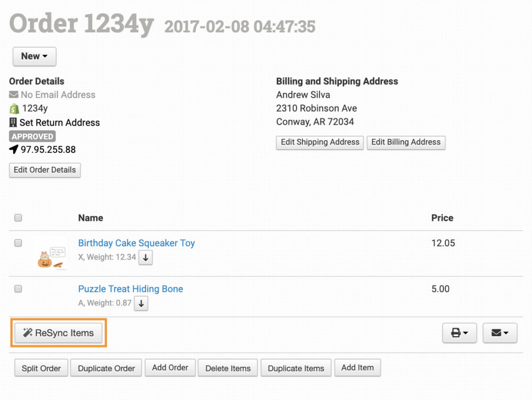This screenshot has height=400, width=532.
Task: Click the location arrow icon by IP address
Action: click(x=14, y=150)
